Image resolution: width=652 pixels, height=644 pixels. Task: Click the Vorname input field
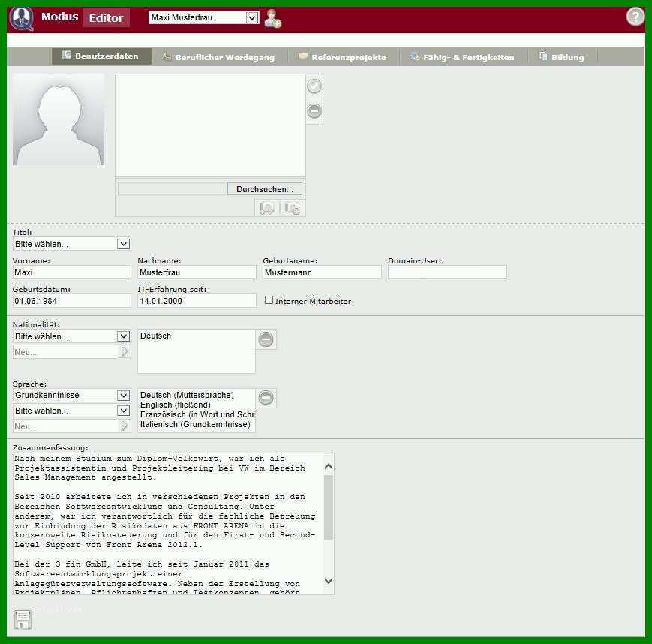coord(71,272)
